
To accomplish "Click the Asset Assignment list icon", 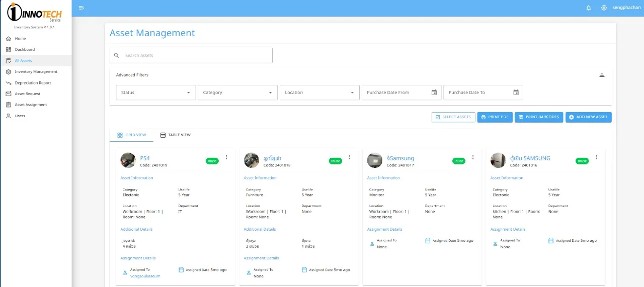I will coord(9,105).
